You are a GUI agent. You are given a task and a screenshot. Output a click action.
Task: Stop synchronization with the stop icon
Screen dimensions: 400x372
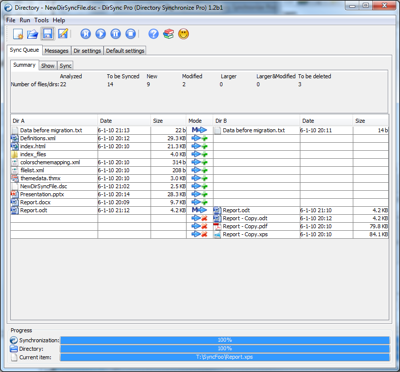point(131,34)
